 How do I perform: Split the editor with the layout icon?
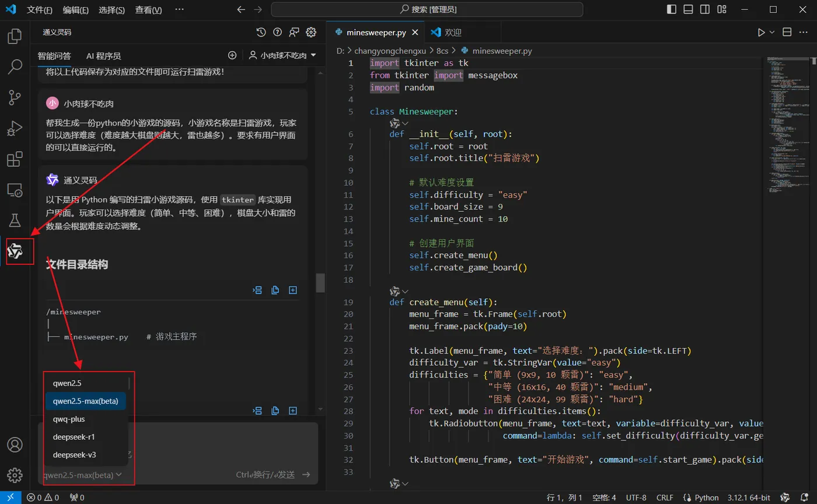(787, 33)
